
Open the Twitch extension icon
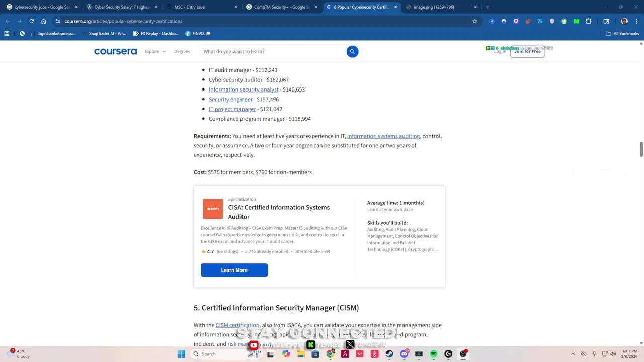pos(516,21)
